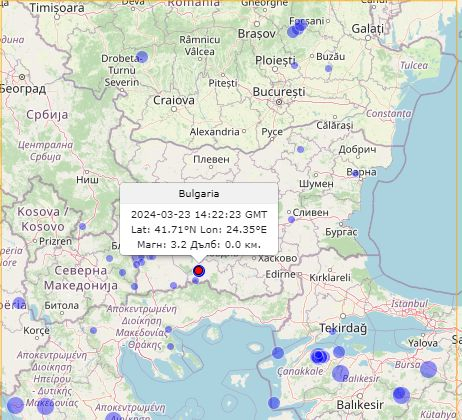Select the dense marker cluster above Çanakkale

(x=319, y=356)
